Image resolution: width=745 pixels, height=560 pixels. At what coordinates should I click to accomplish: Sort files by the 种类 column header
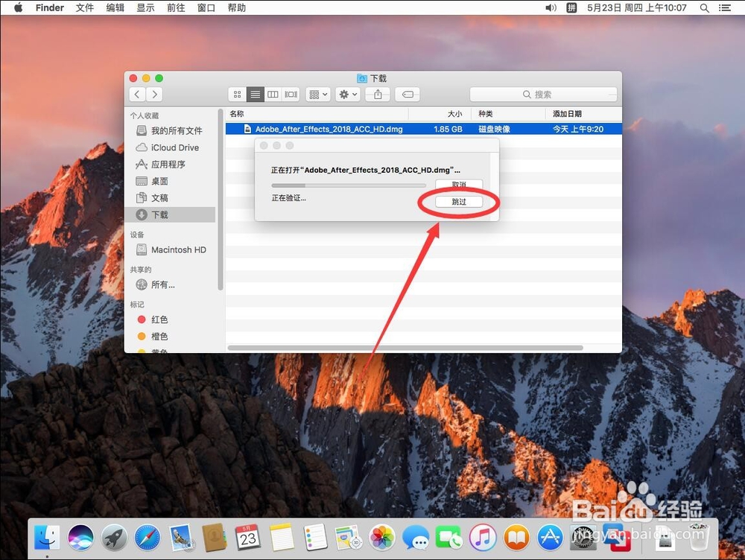point(508,114)
